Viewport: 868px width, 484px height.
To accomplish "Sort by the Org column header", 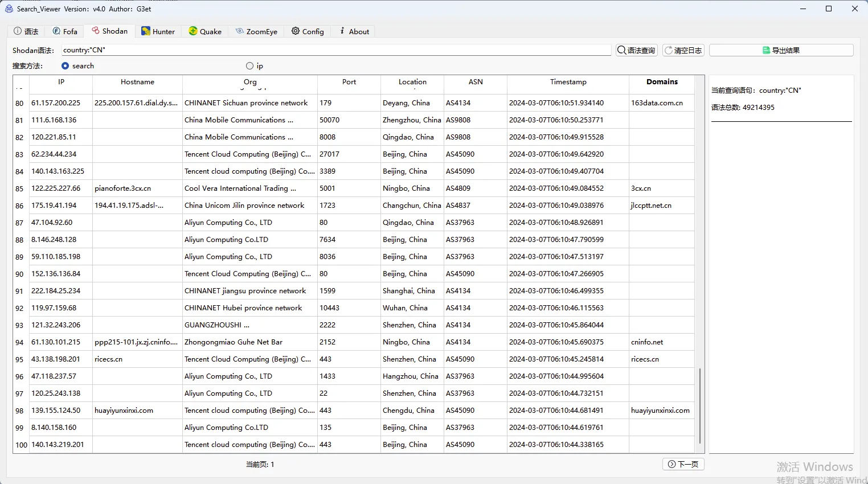I will point(250,82).
